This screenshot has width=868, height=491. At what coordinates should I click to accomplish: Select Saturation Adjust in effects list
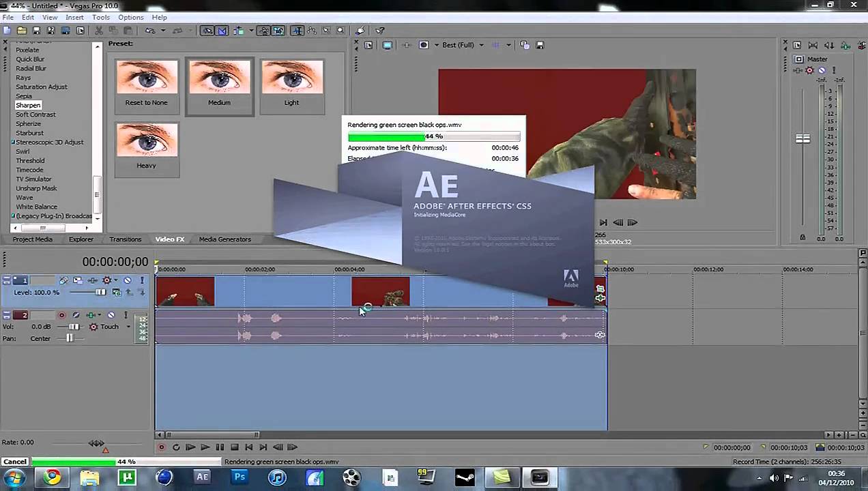42,87
